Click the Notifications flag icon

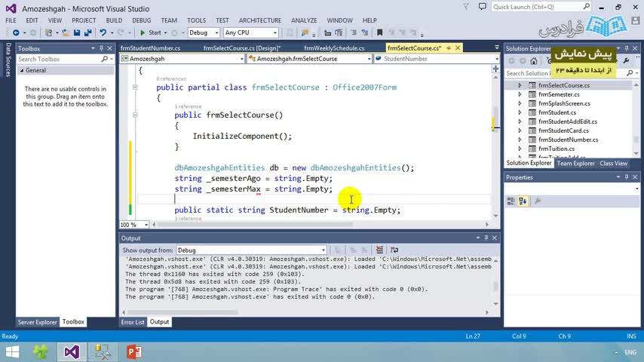pos(466,7)
